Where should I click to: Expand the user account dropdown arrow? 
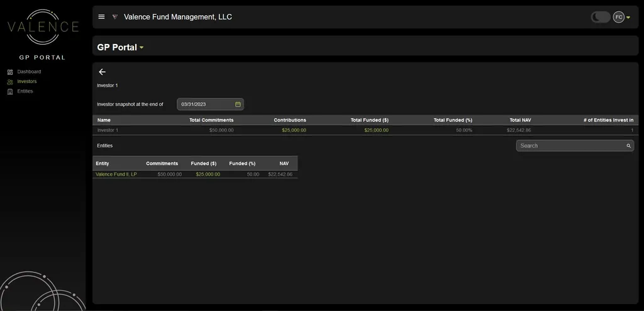tap(628, 17)
